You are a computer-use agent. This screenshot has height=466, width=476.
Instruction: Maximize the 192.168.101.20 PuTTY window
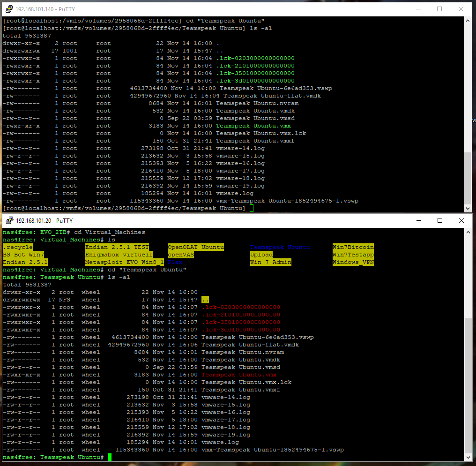point(439,220)
